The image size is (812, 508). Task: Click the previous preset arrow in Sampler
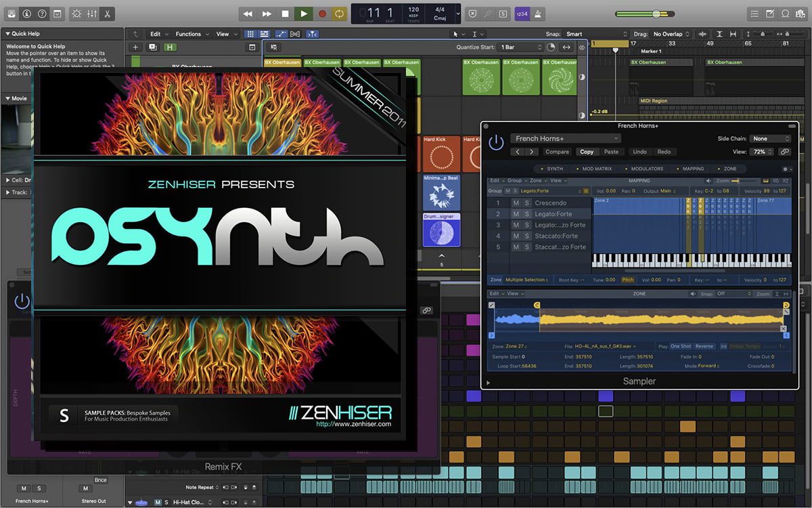519,152
